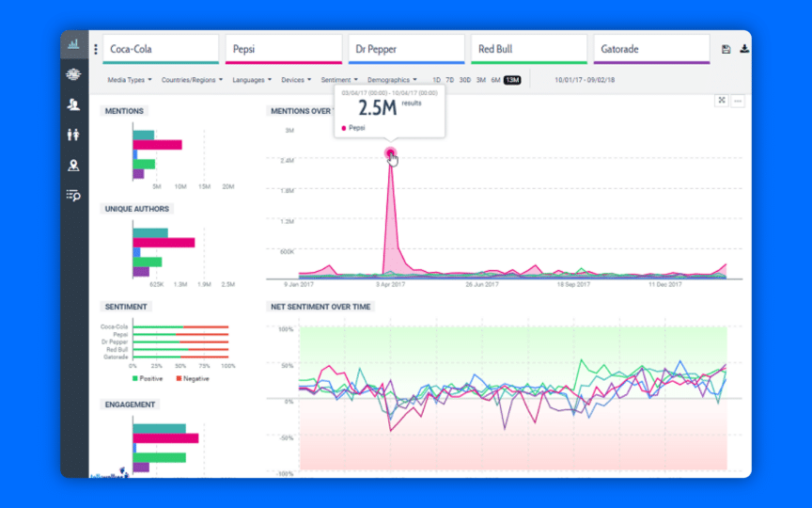The height and width of the screenshot is (508, 812).
Task: Expand the Countries/Regions dropdown filter
Action: [x=192, y=80]
